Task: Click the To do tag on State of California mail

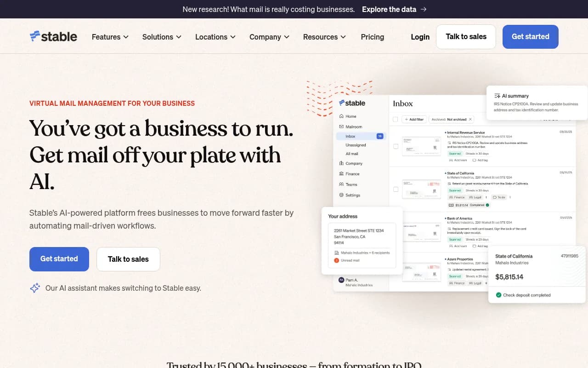Action: pos(499,197)
